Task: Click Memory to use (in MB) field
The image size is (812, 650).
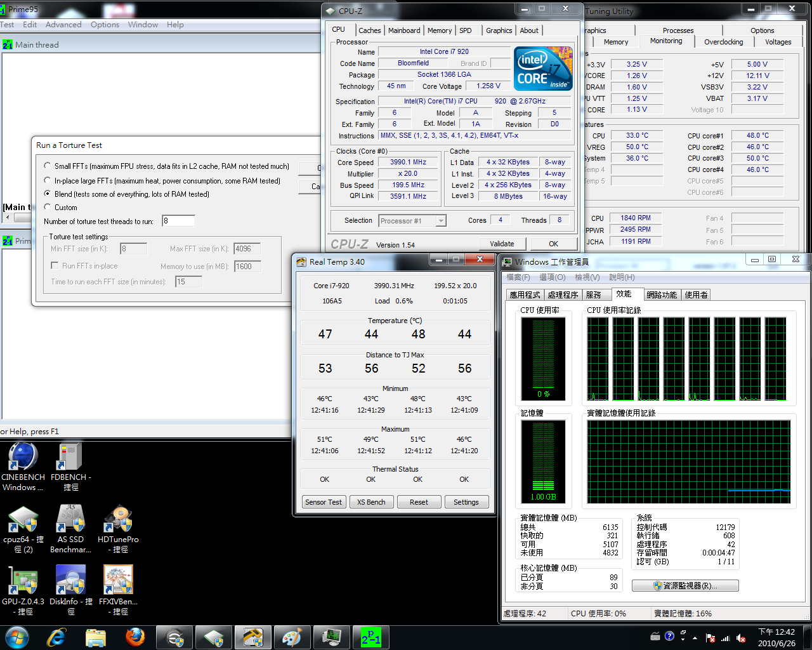Action: [x=247, y=267]
